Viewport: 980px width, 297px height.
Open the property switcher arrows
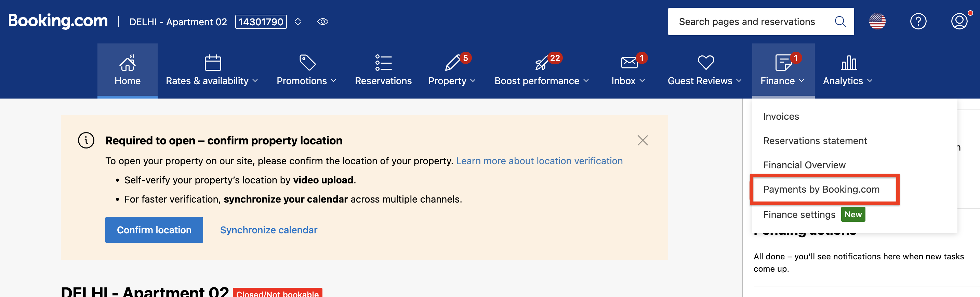[298, 22]
